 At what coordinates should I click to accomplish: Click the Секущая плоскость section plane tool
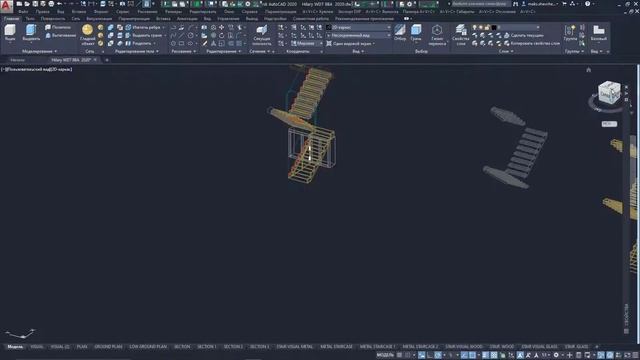click(262, 35)
